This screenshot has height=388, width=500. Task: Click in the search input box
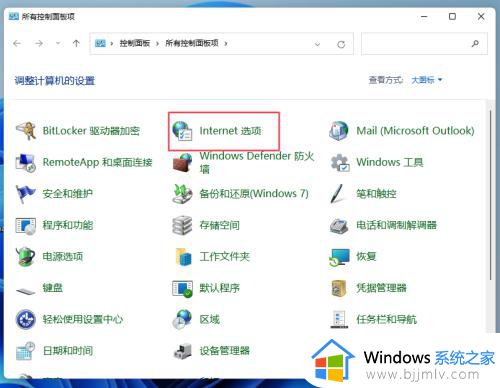point(416,43)
